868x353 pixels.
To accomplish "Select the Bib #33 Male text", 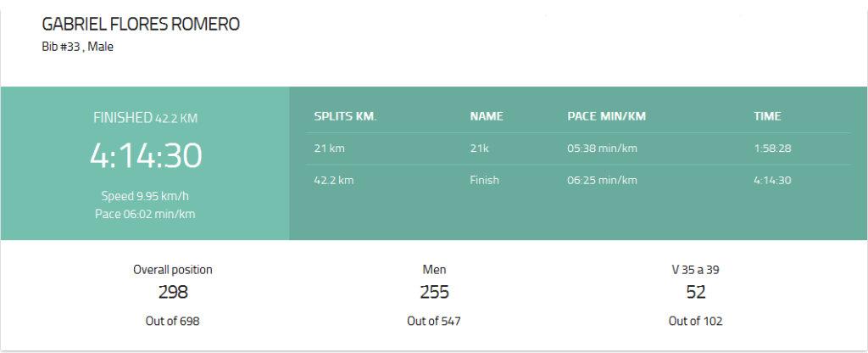I will [77, 48].
